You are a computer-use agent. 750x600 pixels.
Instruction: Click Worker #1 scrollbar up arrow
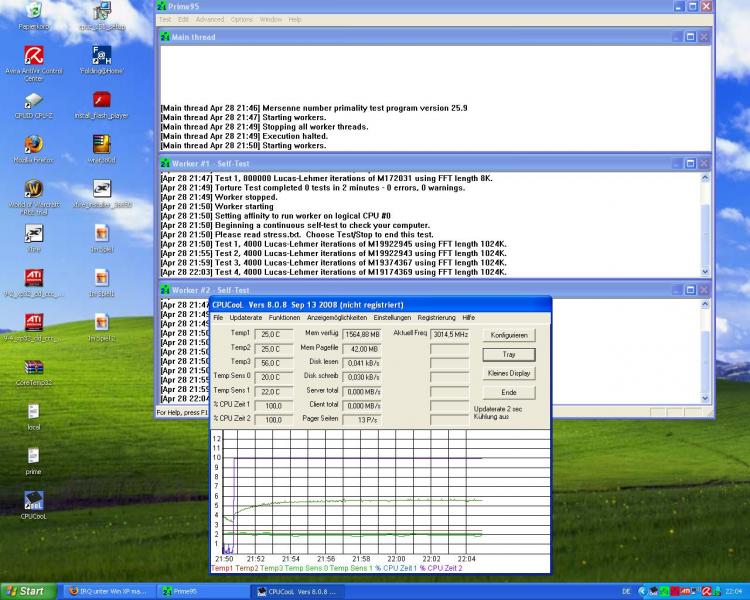(x=706, y=178)
